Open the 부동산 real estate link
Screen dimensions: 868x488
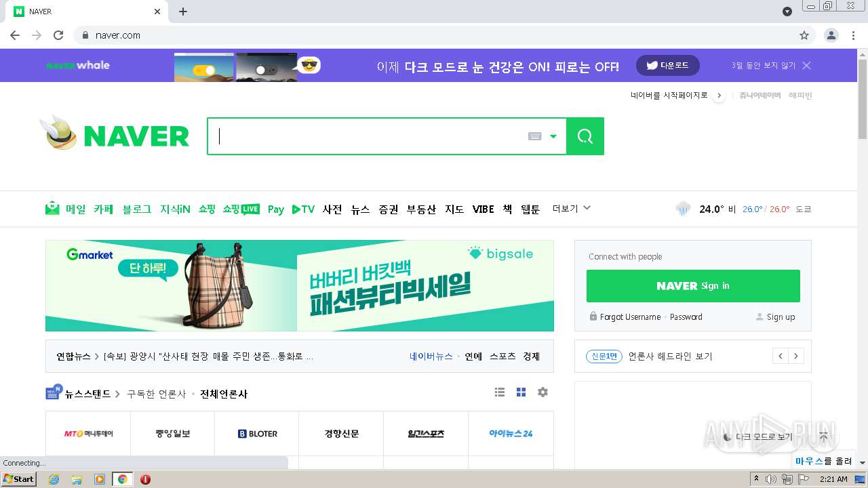tap(421, 209)
